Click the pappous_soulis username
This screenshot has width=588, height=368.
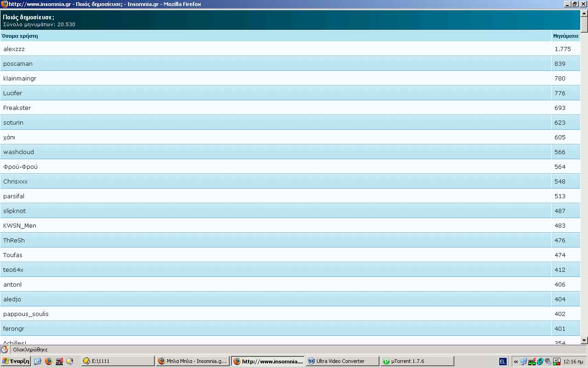click(x=26, y=314)
